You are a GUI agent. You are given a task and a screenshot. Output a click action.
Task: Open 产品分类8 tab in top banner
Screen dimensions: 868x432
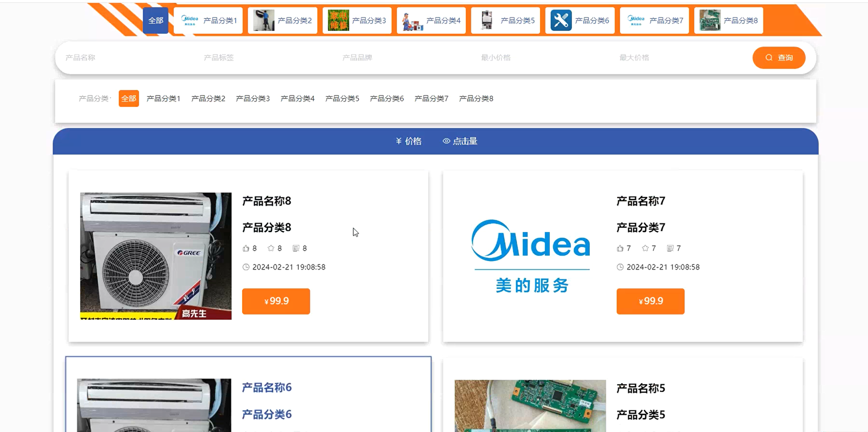(x=729, y=21)
